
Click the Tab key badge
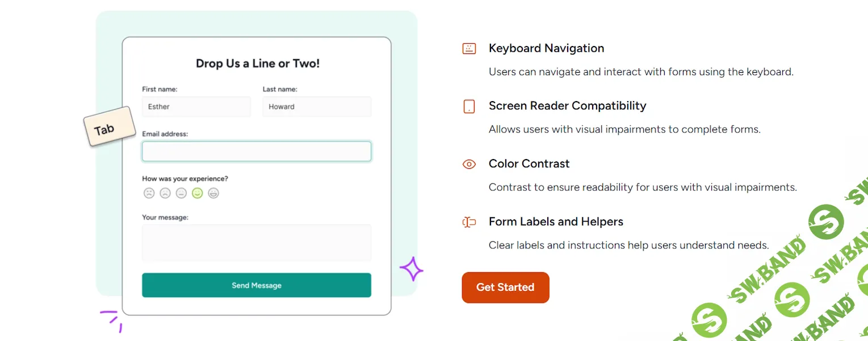point(109,126)
